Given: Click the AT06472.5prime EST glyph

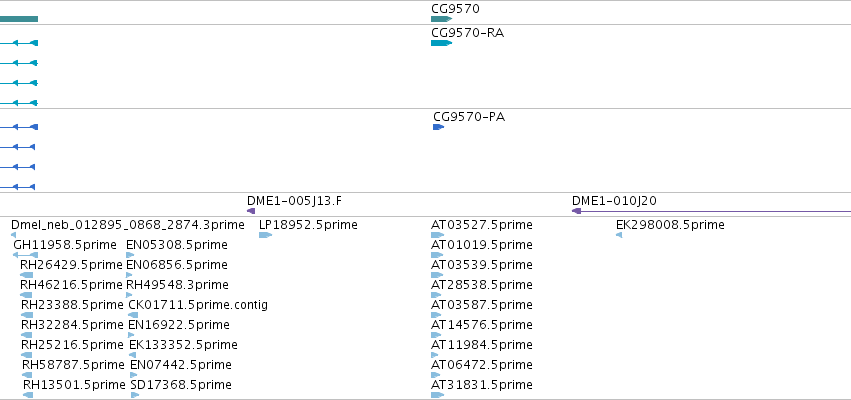Looking at the screenshot, I should 435,376.
